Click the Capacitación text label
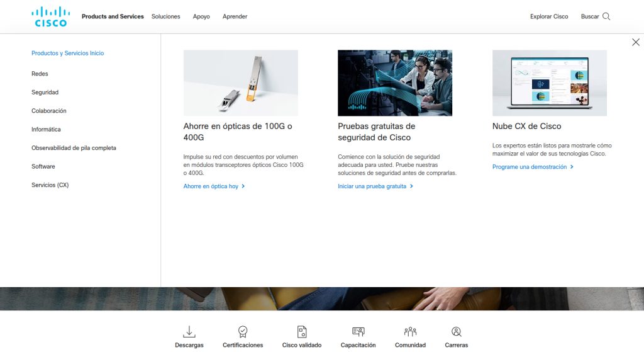Screen dimensions: 644x352 click(x=358, y=345)
